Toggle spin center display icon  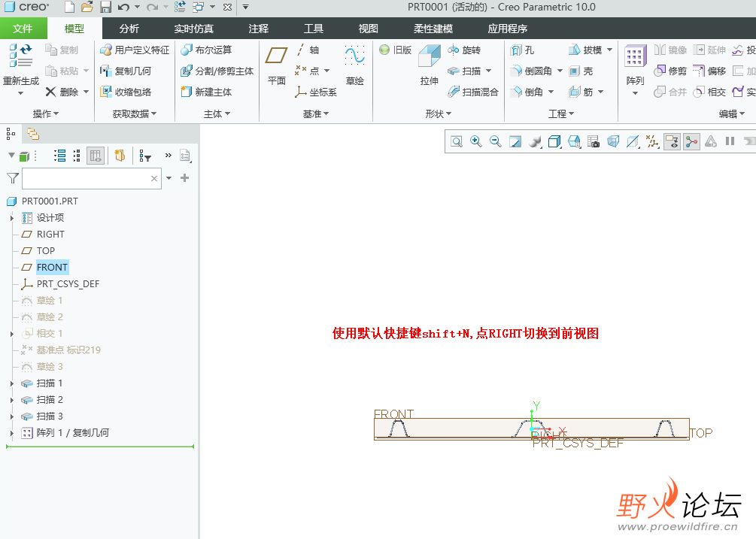(x=691, y=141)
